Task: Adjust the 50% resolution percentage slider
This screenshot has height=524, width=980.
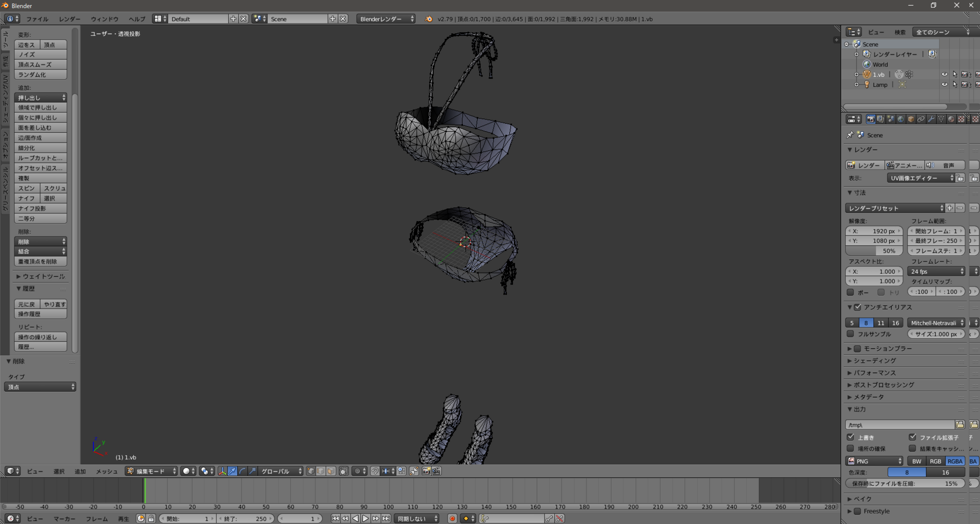Action: point(874,251)
